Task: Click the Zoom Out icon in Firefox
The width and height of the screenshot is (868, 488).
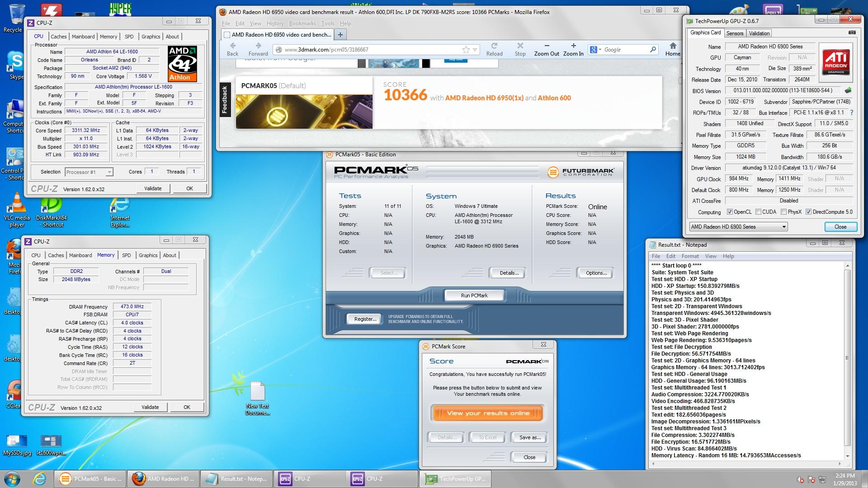Action: click(x=547, y=46)
